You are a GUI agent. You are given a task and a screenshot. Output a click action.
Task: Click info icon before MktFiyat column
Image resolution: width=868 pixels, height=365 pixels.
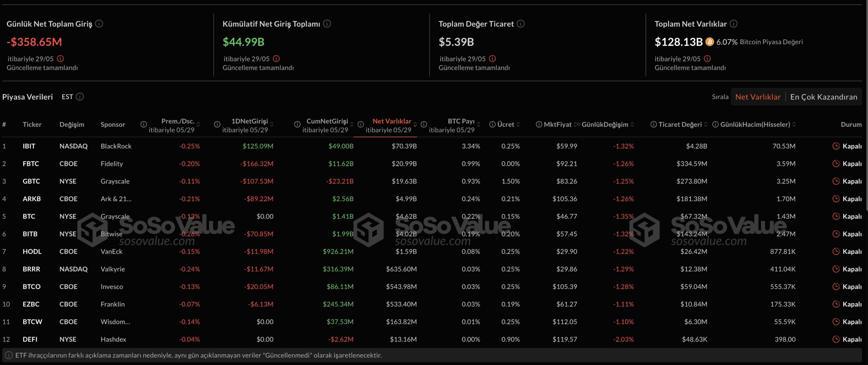pos(539,124)
